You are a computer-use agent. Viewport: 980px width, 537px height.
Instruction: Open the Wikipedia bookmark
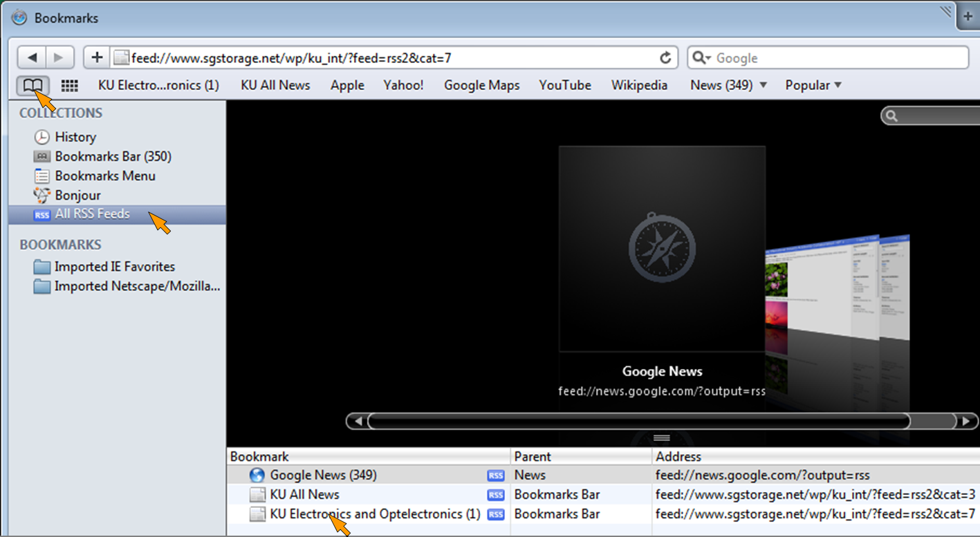639,86
